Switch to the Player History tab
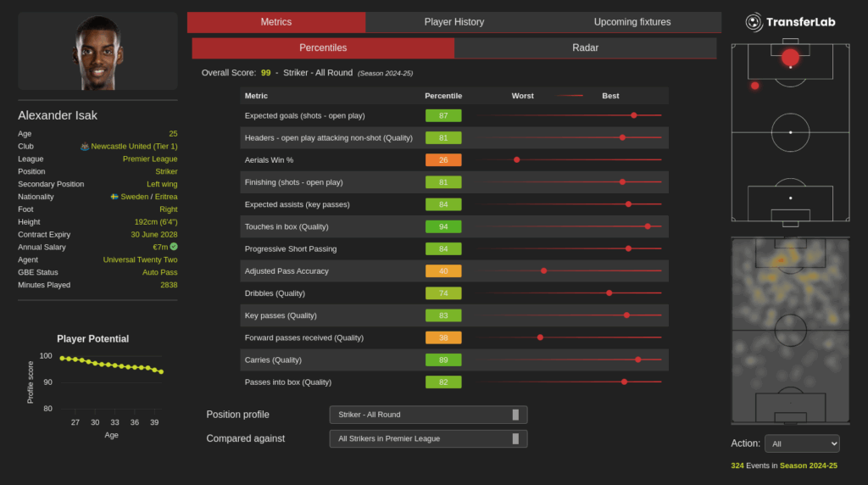The width and height of the screenshot is (868, 485). 454,22
